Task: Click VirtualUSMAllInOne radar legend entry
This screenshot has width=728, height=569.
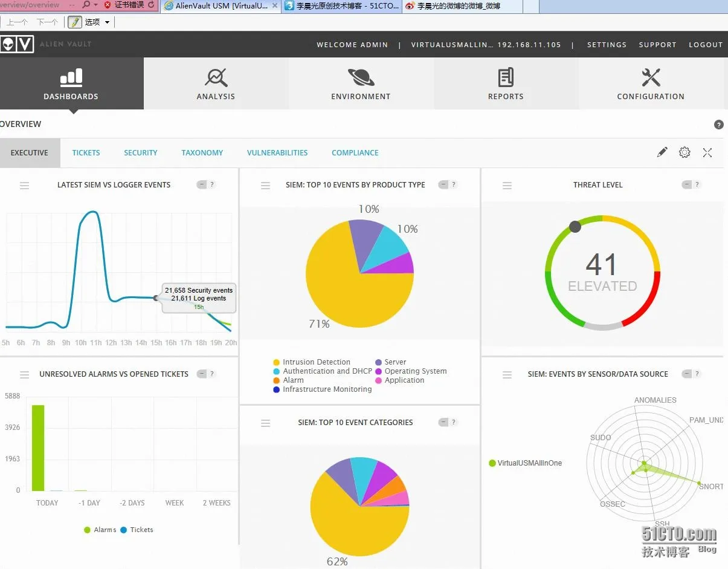Action: (x=526, y=463)
